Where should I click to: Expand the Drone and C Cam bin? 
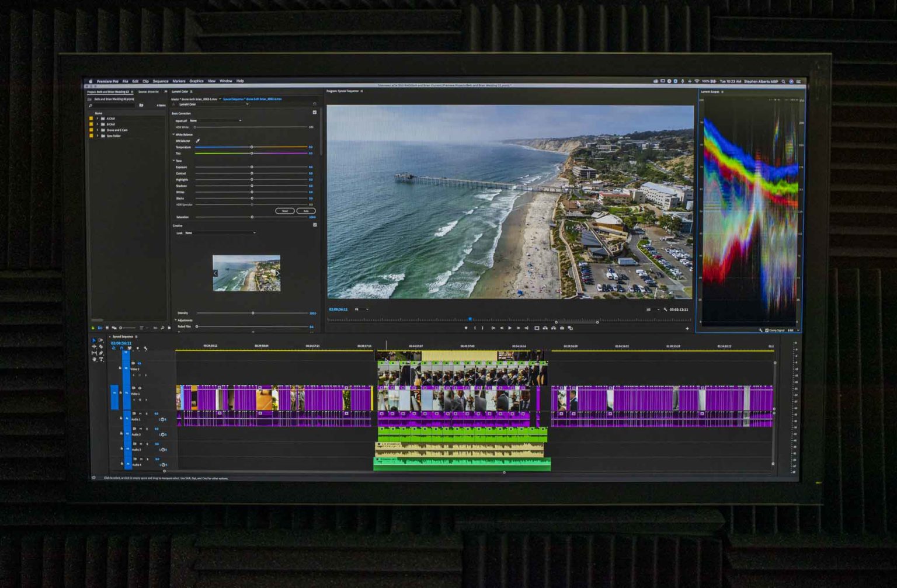(98, 130)
